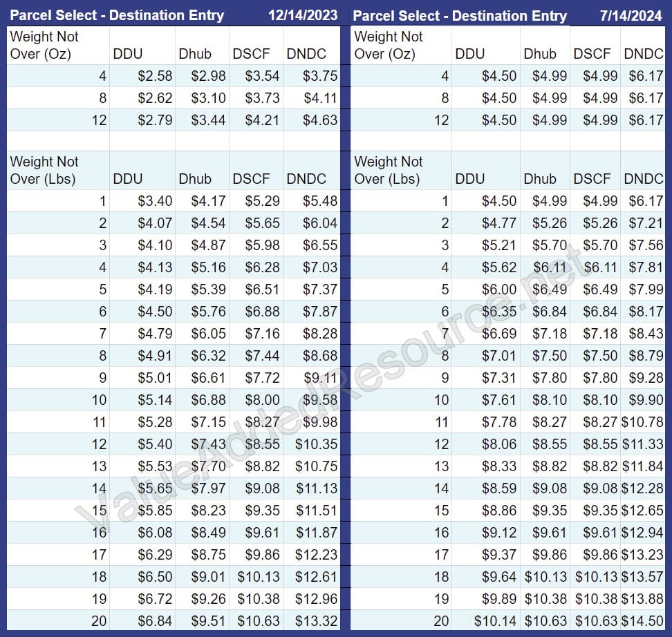
Task: Select the left Parcel Select - Destination Entry title
Action: (116, 15)
